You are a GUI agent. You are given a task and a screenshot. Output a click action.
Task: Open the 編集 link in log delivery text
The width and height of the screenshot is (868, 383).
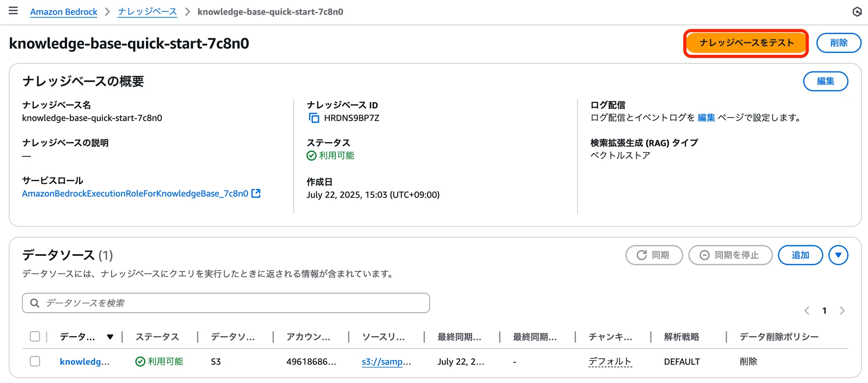(706, 118)
